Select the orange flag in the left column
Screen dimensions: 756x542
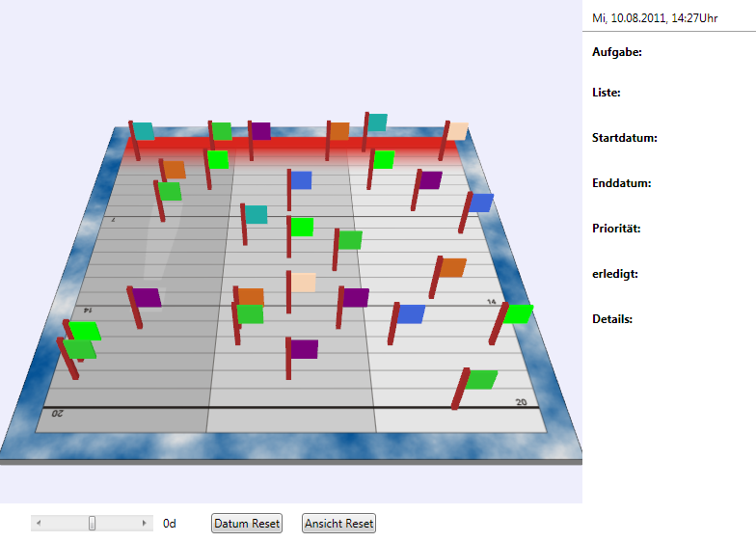174,170
